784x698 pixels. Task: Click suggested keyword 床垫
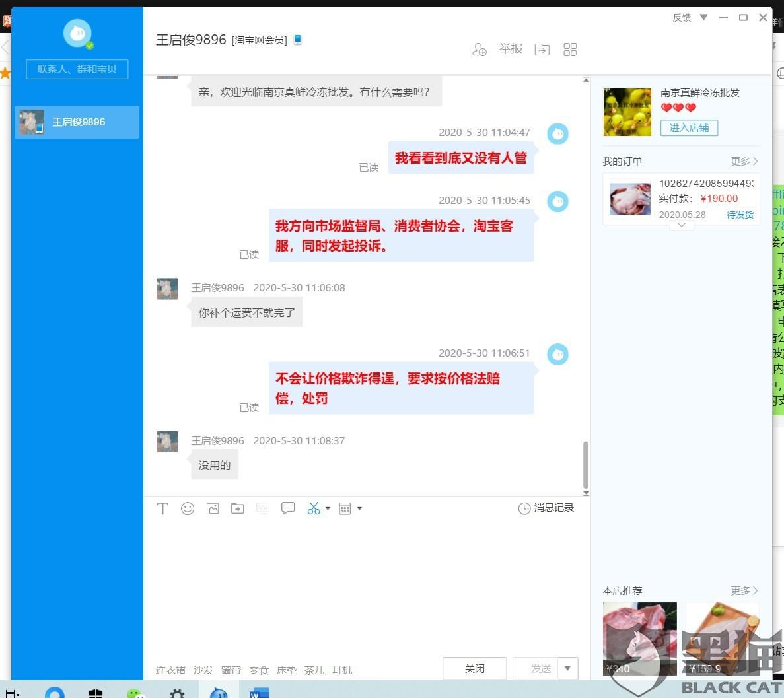pyautogui.click(x=287, y=670)
